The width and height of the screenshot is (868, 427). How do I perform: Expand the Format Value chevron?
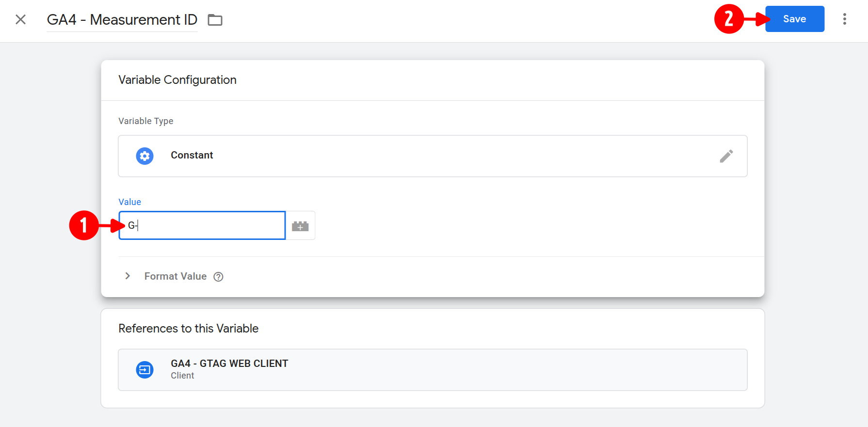[128, 276]
